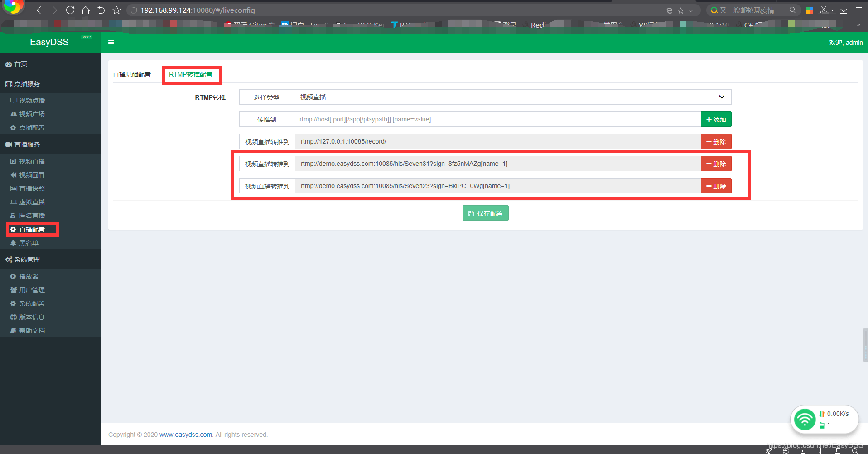Click the Seven23 rtmp URL field
868x454 pixels.
(x=497, y=186)
